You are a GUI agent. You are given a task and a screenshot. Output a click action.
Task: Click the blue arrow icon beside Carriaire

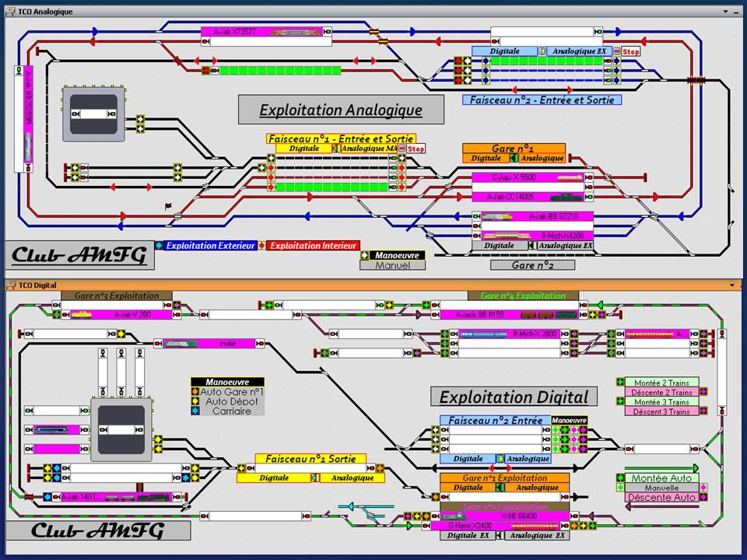click(x=195, y=411)
